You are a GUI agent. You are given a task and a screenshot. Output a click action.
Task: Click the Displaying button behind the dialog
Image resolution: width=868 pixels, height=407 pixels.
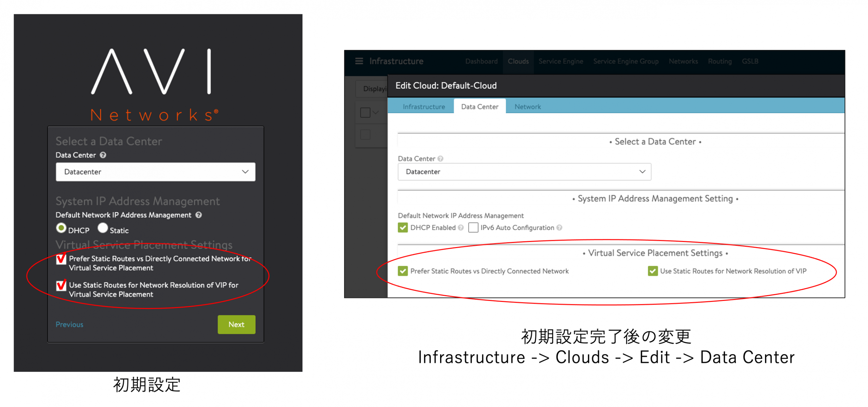[372, 89]
